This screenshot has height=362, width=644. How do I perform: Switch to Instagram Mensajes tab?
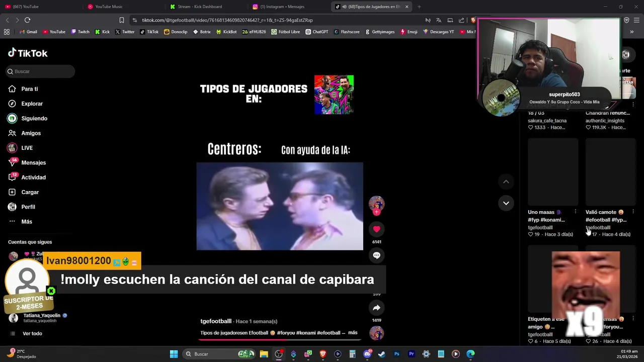pyautogui.click(x=289, y=7)
